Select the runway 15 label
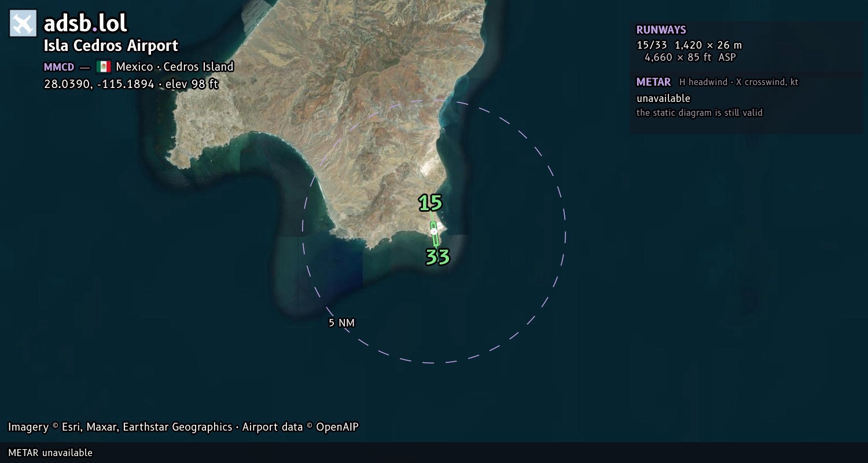Screen dimensions: 868x463 pyautogui.click(x=430, y=203)
